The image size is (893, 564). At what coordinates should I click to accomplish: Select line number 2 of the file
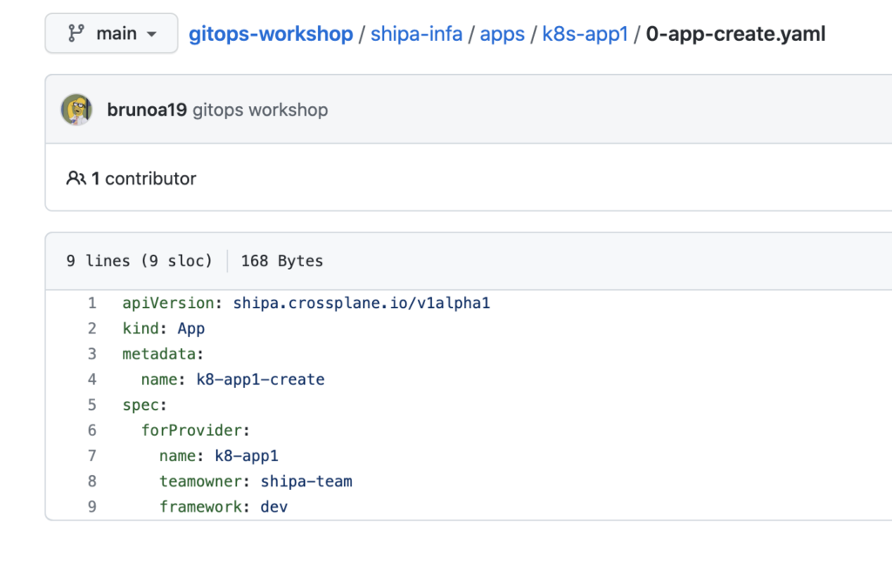tap(92, 328)
